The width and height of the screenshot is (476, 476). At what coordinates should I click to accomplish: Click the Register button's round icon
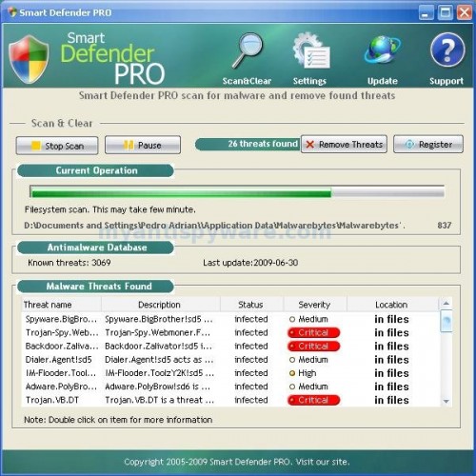click(409, 144)
